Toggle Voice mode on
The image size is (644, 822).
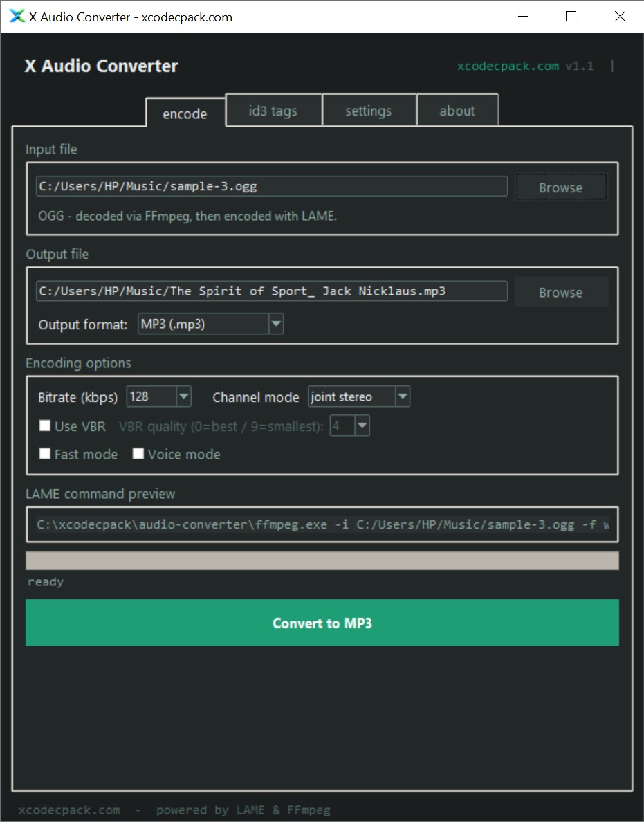click(138, 453)
